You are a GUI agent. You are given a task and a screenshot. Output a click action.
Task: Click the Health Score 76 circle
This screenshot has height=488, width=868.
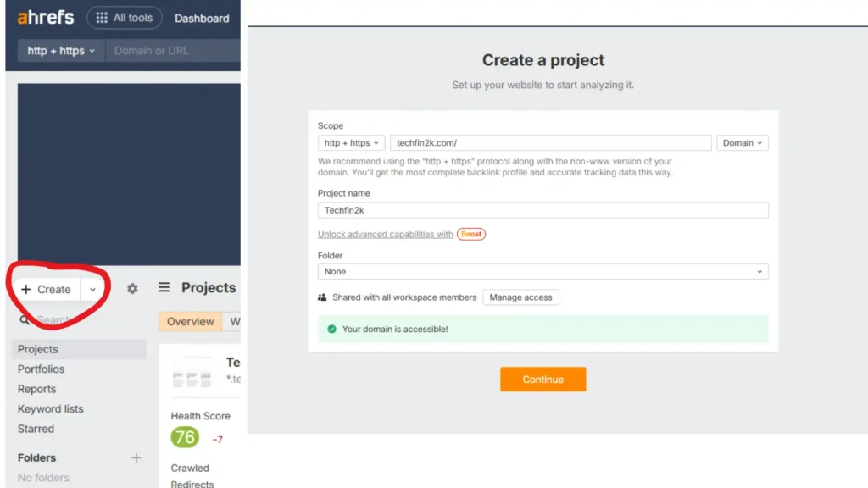(185, 437)
